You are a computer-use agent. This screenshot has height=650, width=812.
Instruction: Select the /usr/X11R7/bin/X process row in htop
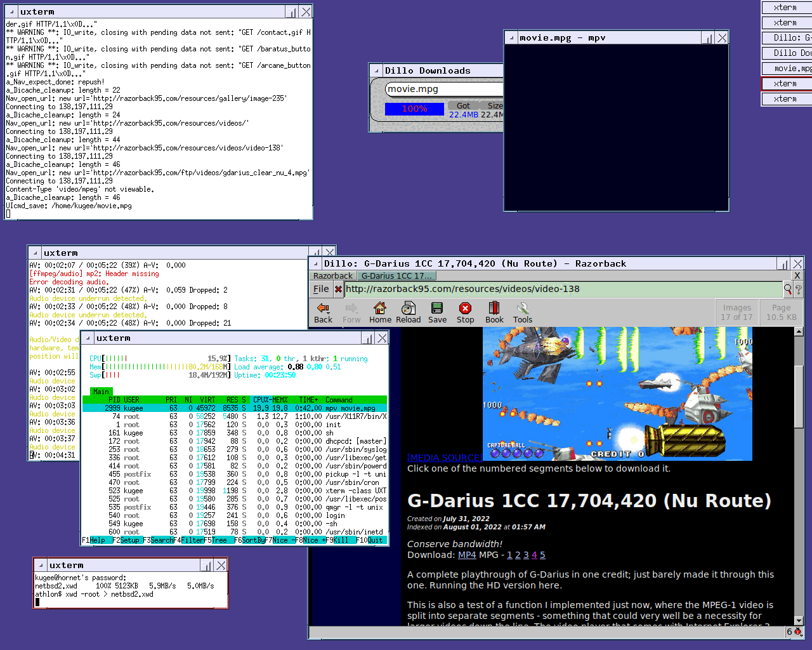coord(235,416)
